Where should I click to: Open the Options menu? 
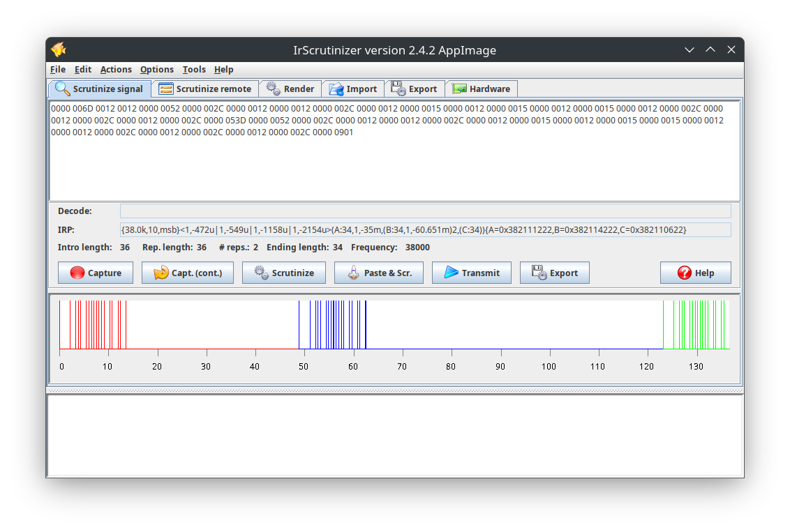point(157,70)
